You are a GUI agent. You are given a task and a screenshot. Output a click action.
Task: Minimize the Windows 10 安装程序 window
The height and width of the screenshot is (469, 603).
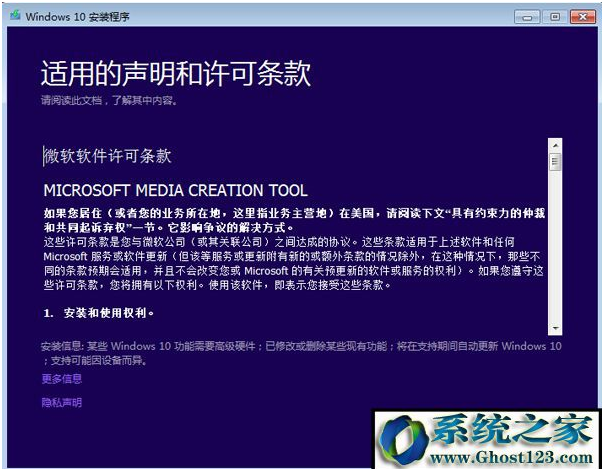(527, 17)
